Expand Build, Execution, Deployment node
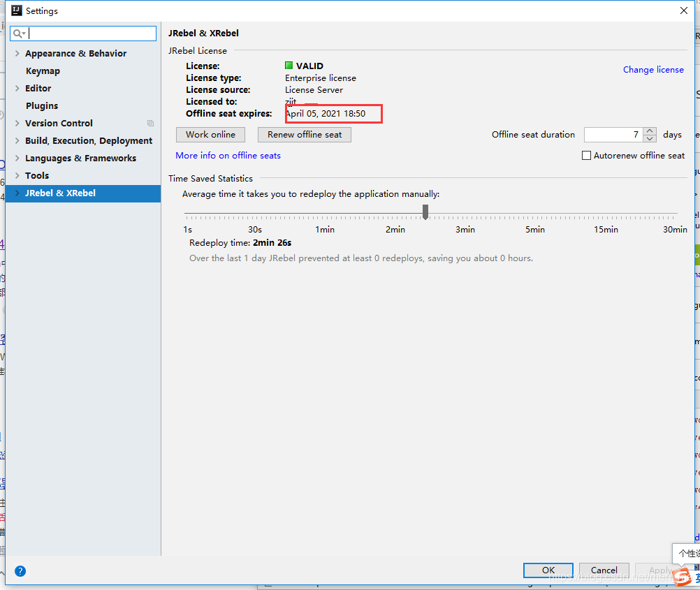The image size is (700, 590). [x=17, y=140]
